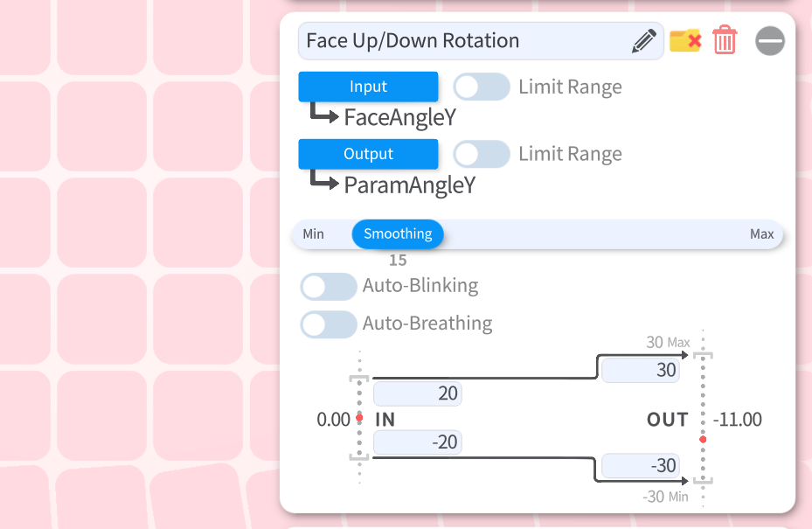The image size is (812, 529).
Task: Enable Limit Range for Output
Action: [482, 154]
